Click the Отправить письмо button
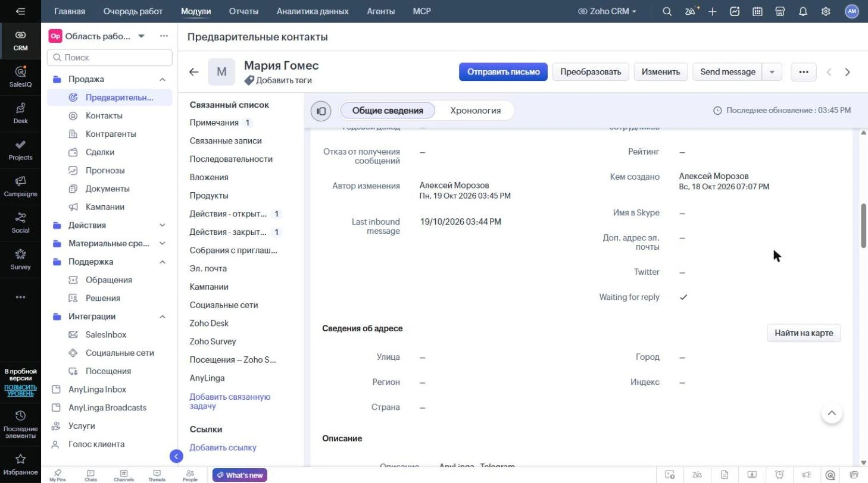 [503, 72]
